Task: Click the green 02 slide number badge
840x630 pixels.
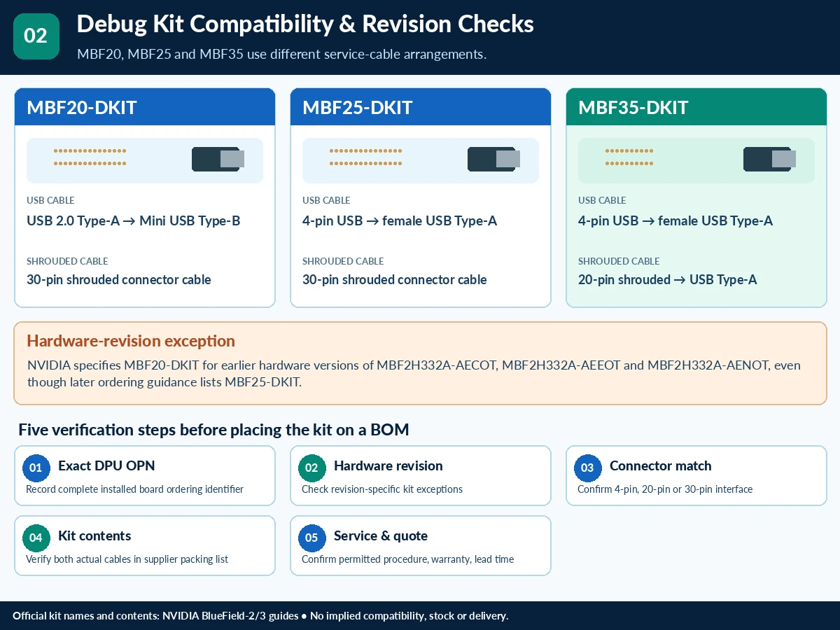Action: (36, 36)
